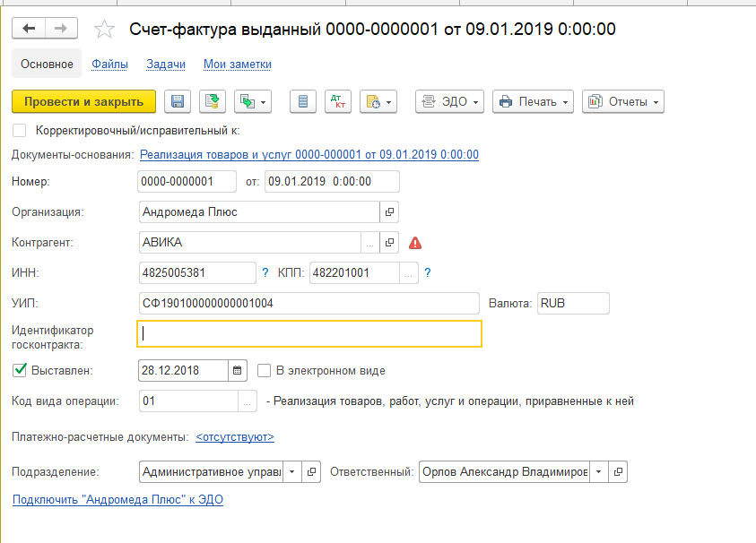Enable the В электронном виде checkbox
Image resolution: width=756 pixels, height=543 pixels.
tap(264, 370)
